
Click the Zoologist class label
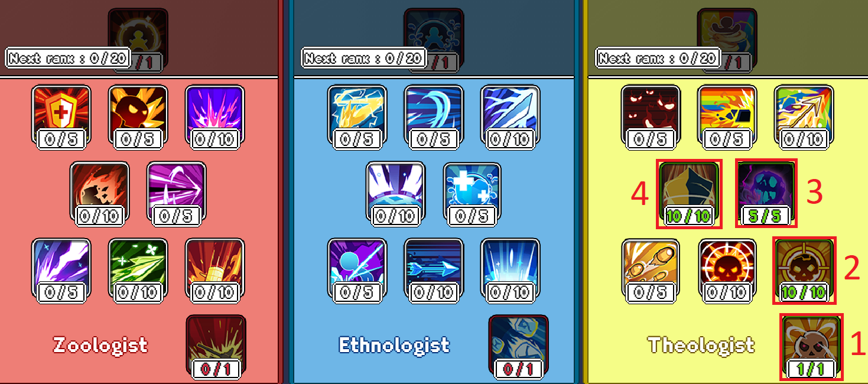point(100,345)
